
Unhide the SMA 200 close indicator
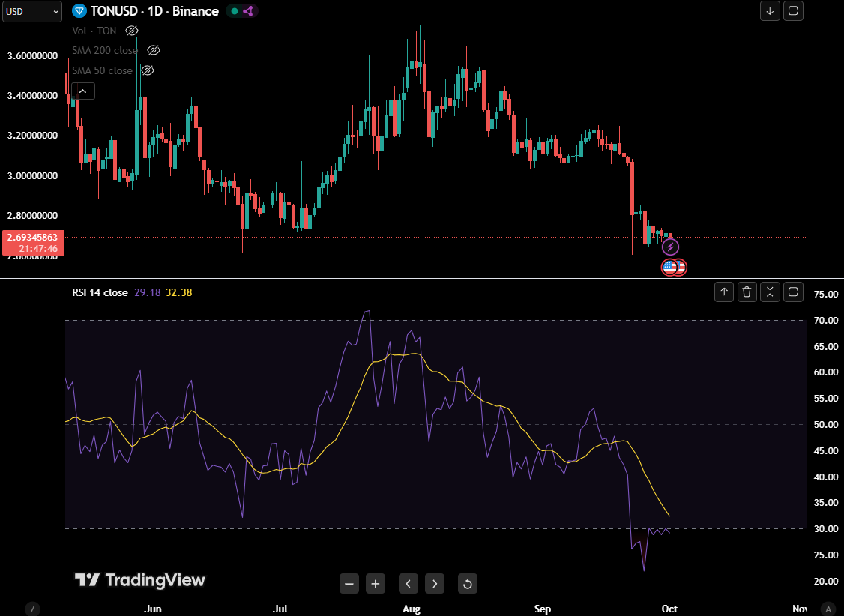tap(154, 50)
